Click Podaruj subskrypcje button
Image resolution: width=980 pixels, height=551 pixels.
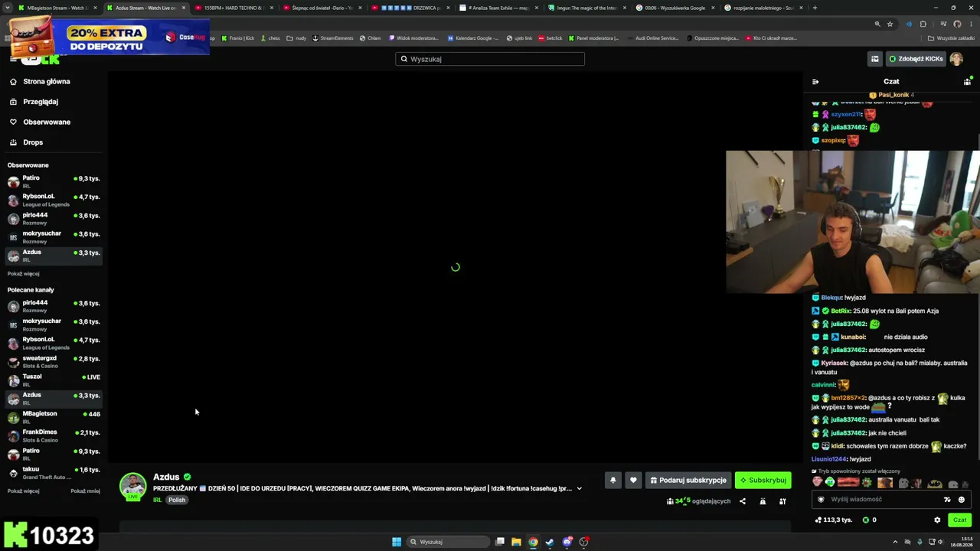point(688,480)
